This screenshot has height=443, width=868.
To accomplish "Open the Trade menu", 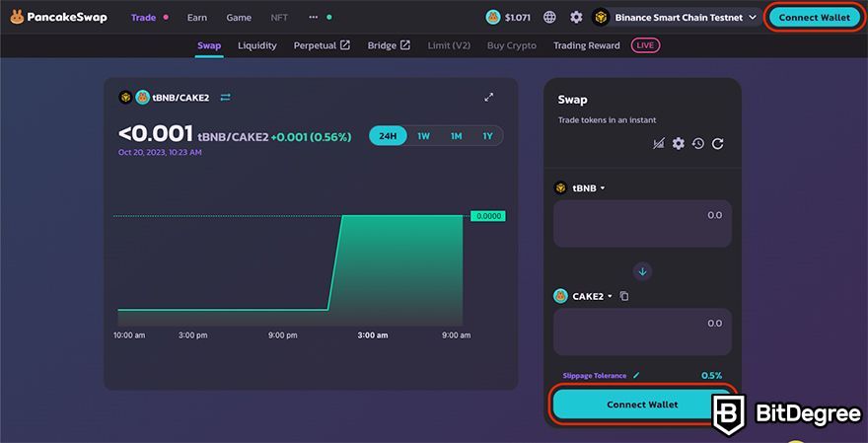I will 143,17.
